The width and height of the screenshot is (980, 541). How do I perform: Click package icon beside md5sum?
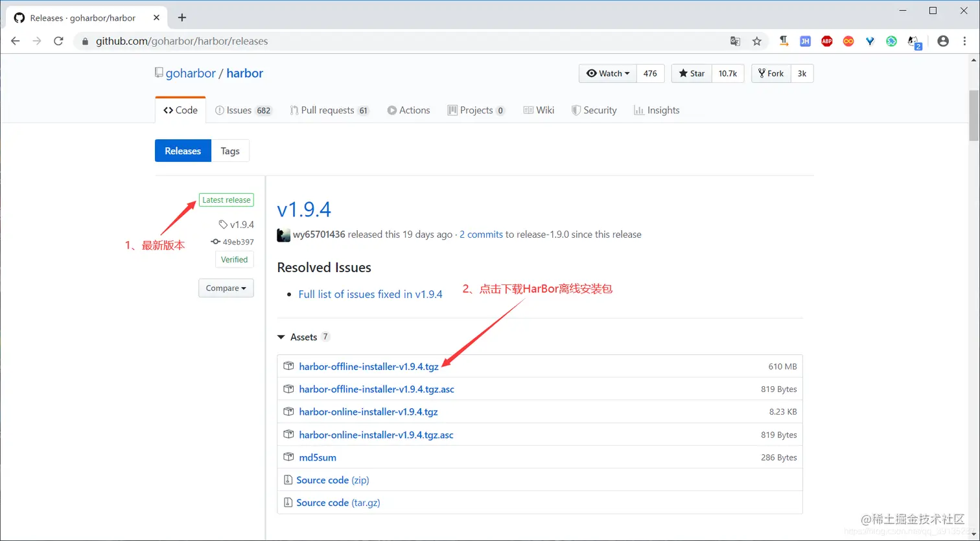289,457
